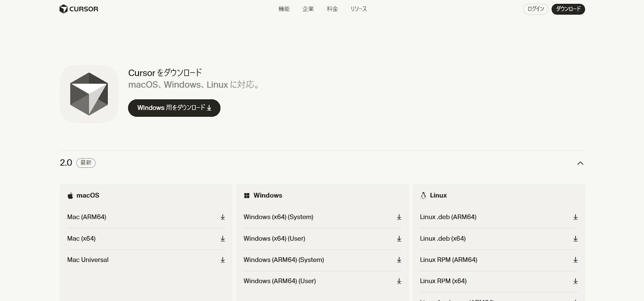Screen dimensions: 644x301
Task: Click download icon for Windows (x64) (User)
Action: 399,239
